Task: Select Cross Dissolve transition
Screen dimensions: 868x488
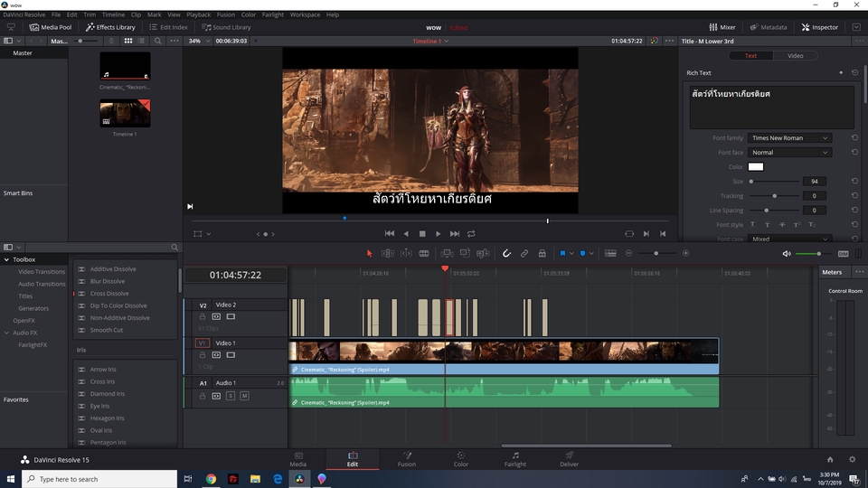Action: (x=109, y=294)
